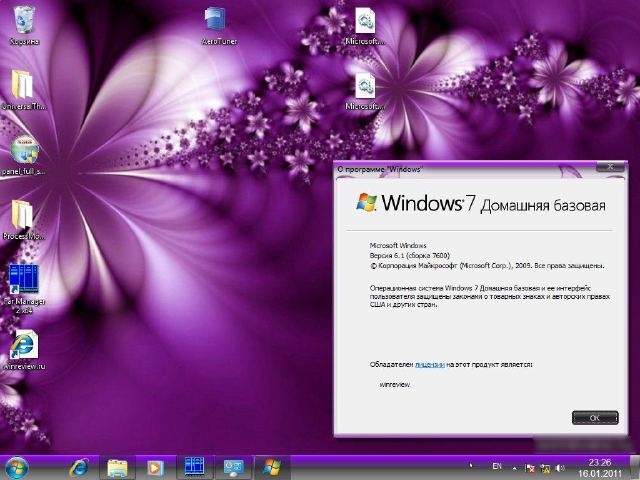Open the UniversalTh... folder on desktop

pos(24,86)
